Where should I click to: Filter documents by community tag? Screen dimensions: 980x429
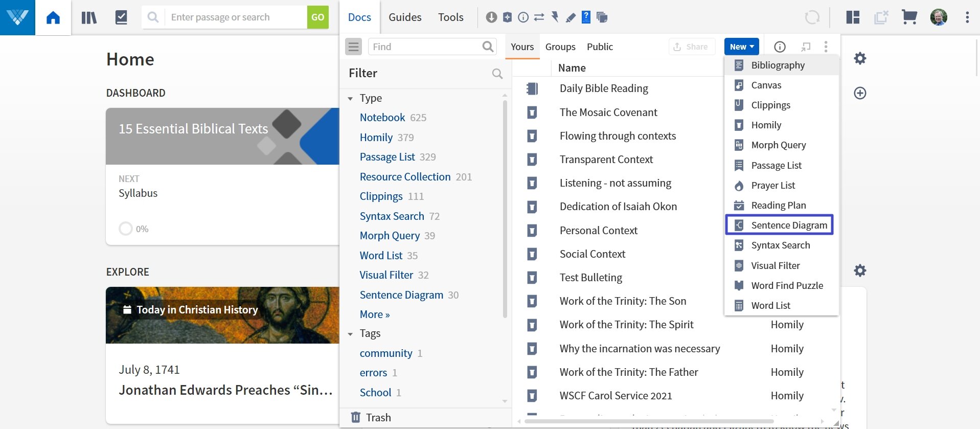coord(385,353)
